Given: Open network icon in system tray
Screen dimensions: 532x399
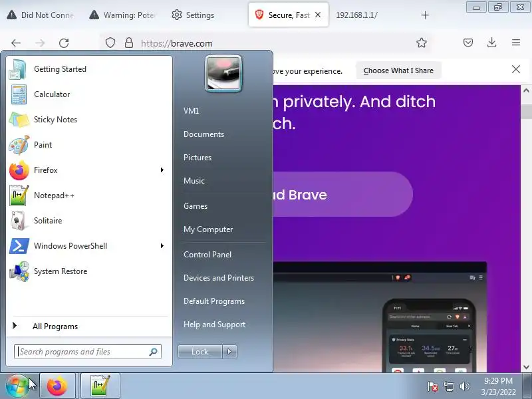Looking at the screenshot, I should point(449,386).
